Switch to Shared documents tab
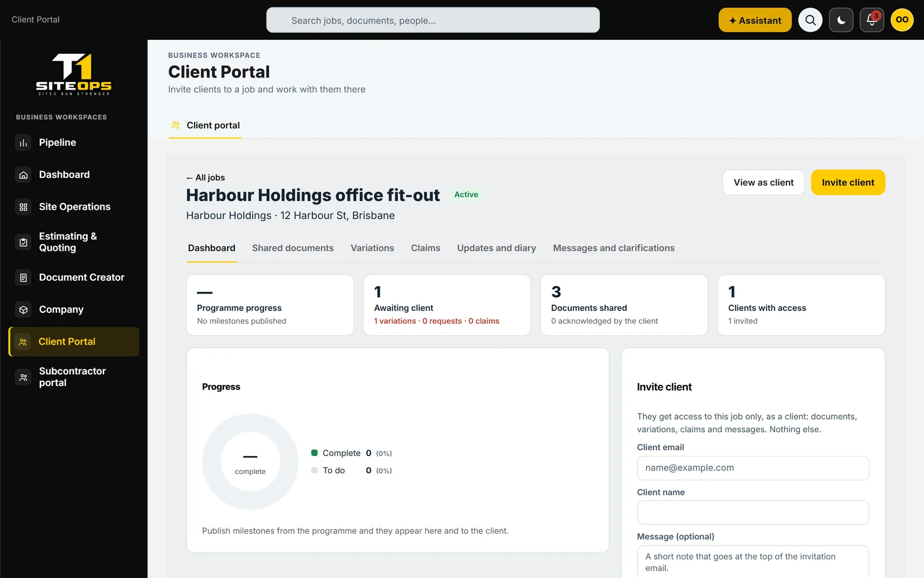The height and width of the screenshot is (578, 924). coord(293,248)
